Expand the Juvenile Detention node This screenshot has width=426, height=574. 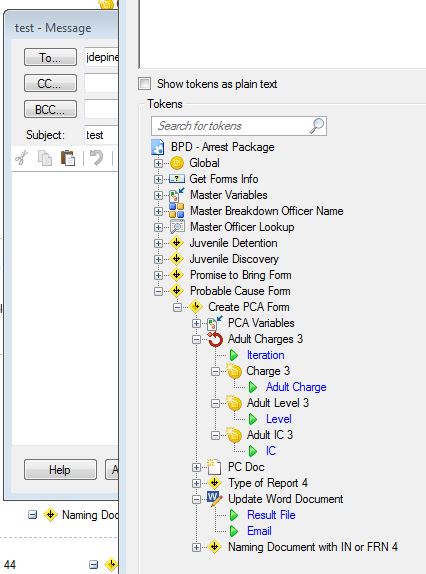click(x=158, y=243)
